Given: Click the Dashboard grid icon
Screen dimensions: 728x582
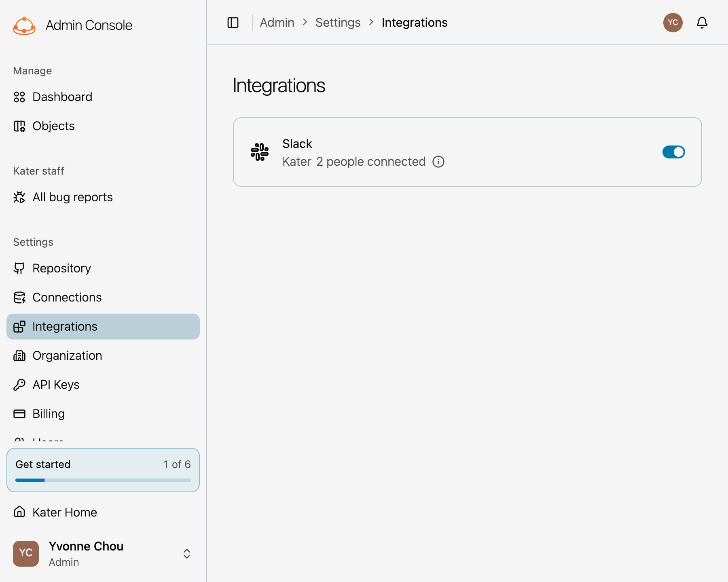Looking at the screenshot, I should point(19,97).
